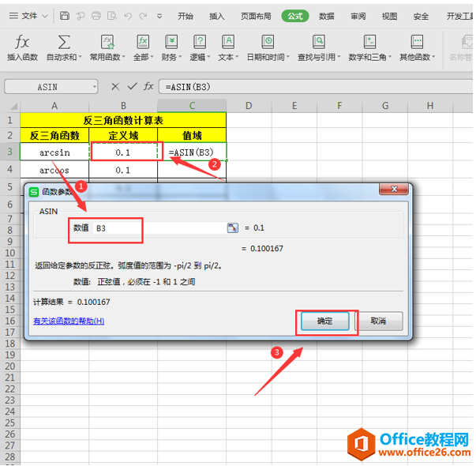This screenshot has width=476, height=466.
Task: Switch to the 审阅 Review tab
Action: 358,16
